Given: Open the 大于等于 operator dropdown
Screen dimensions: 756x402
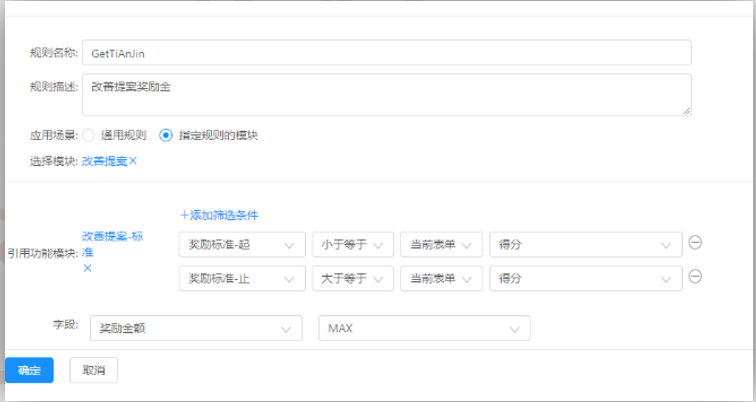Looking at the screenshot, I should click(352, 278).
